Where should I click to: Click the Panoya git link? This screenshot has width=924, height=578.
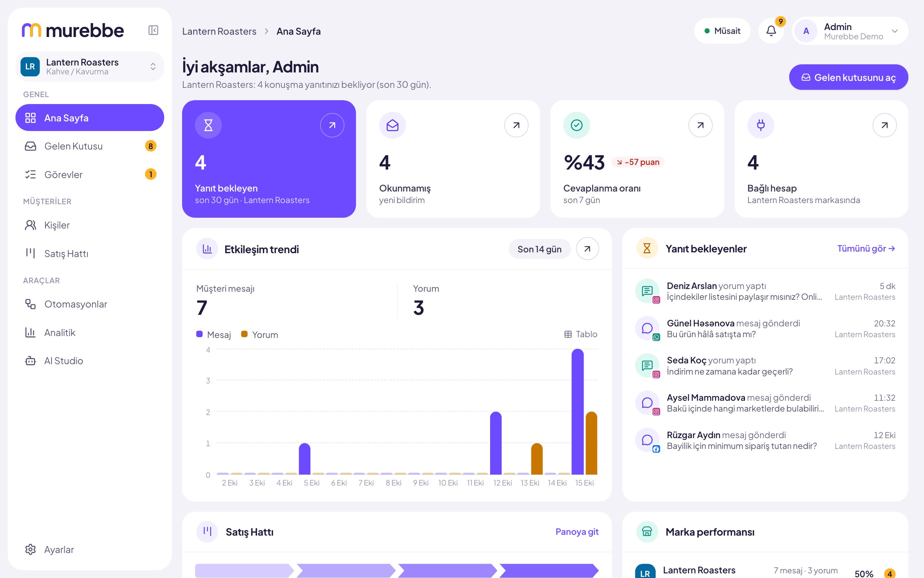(x=577, y=532)
